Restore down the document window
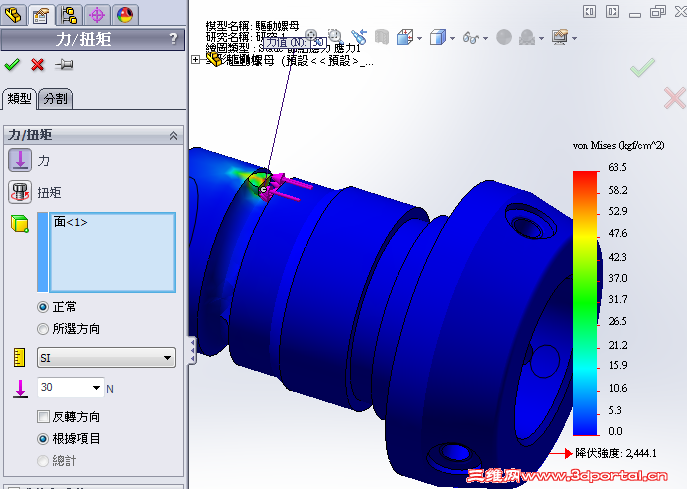Viewport: 687px width, 489px height. 658,11
